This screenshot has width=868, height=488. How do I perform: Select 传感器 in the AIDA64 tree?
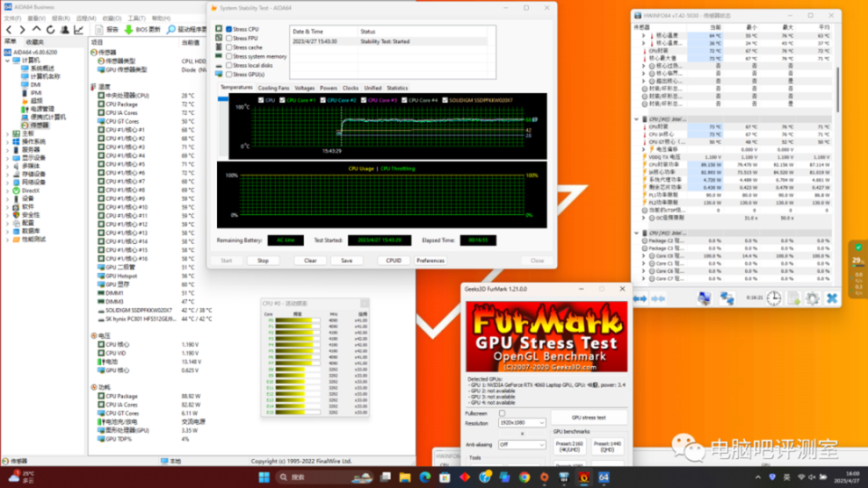click(x=35, y=125)
